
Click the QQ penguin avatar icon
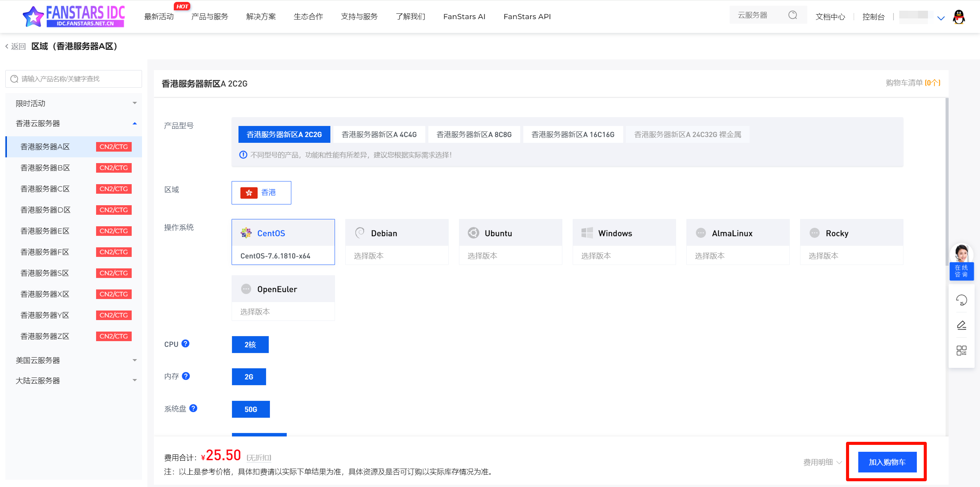click(x=959, y=17)
